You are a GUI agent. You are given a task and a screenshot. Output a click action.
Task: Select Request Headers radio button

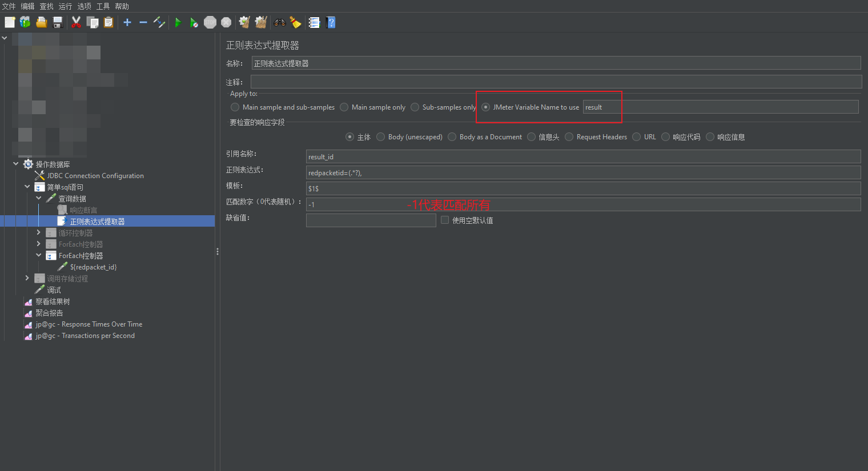569,137
